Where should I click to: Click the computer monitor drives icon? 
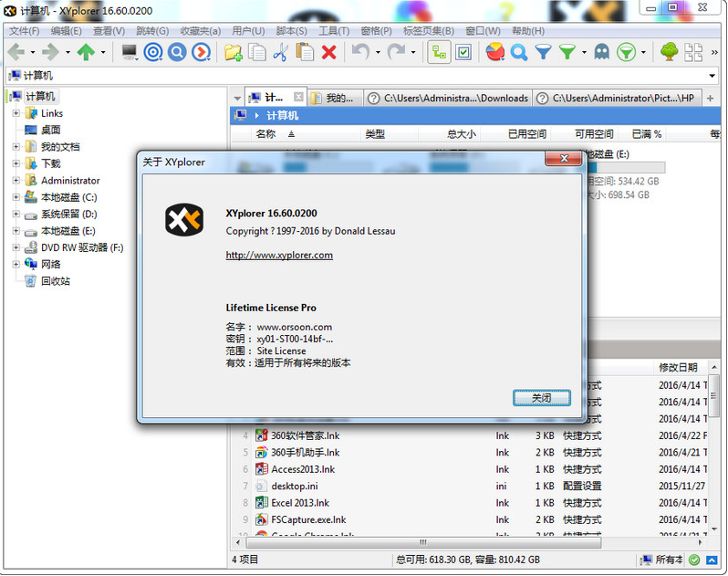130,52
